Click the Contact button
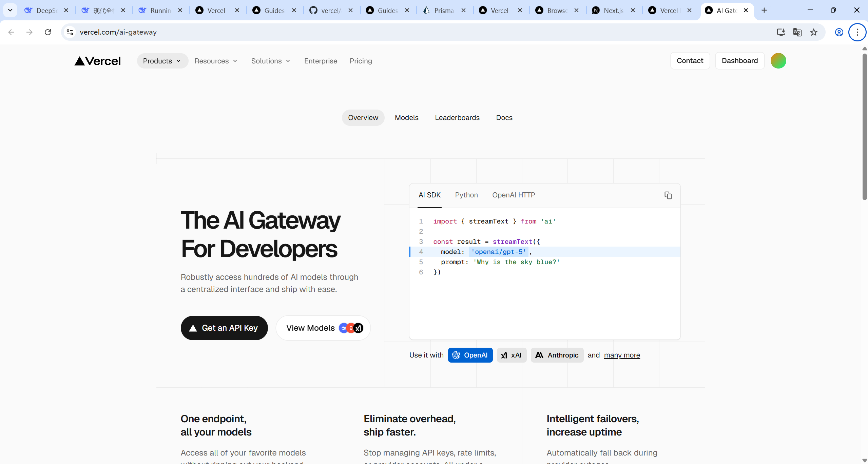Image resolution: width=868 pixels, height=464 pixels. [x=690, y=61]
